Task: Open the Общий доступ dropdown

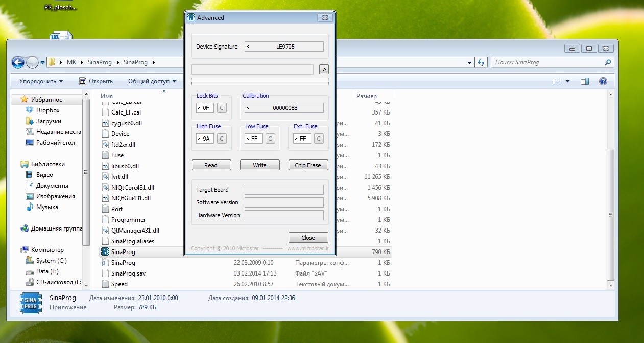Action: coord(152,81)
